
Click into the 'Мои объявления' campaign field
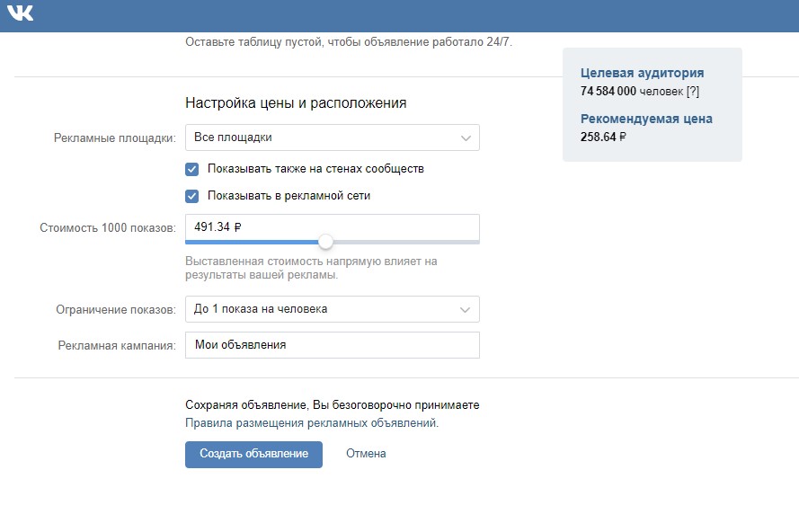click(x=332, y=345)
